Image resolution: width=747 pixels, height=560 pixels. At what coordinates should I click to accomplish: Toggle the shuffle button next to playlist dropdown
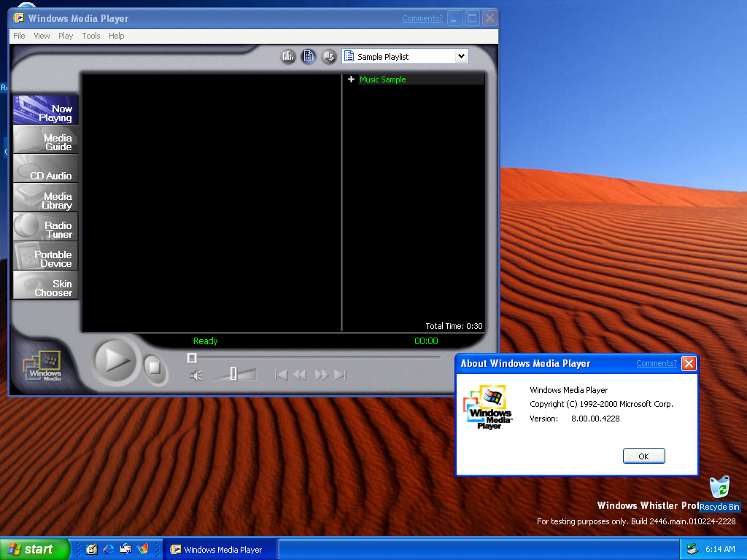tap(329, 56)
